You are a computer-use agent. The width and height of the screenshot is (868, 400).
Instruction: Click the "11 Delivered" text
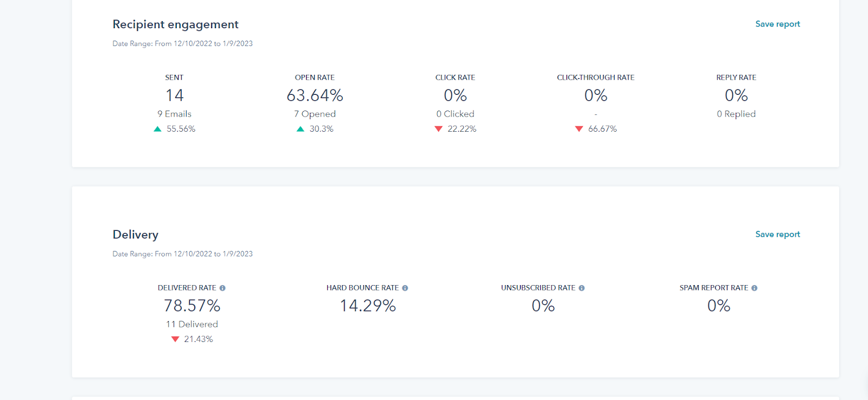192,324
